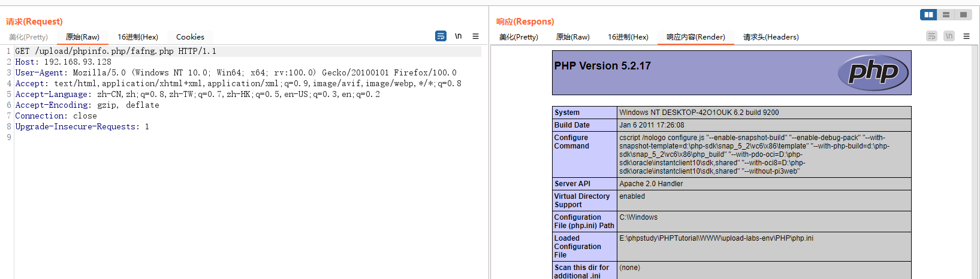
Task: Open the Response pane hamburger options menu
Action: (x=966, y=36)
